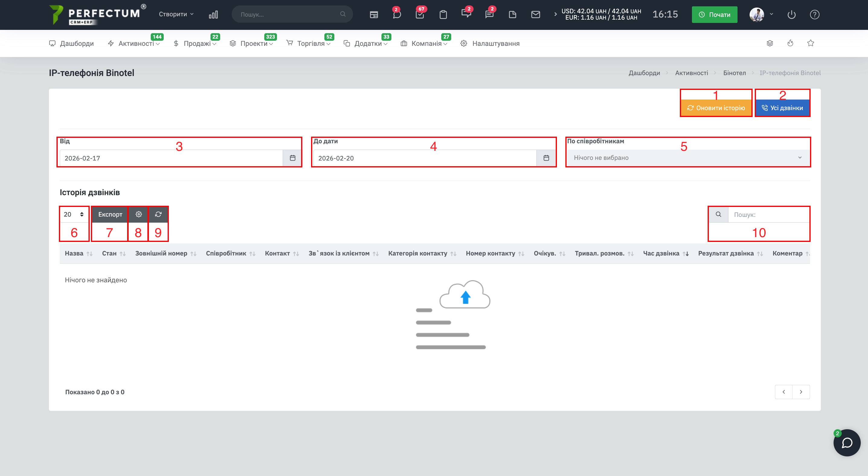The width and height of the screenshot is (868, 476).
Task: Click the table reload icon next to gear
Action: (x=158, y=214)
